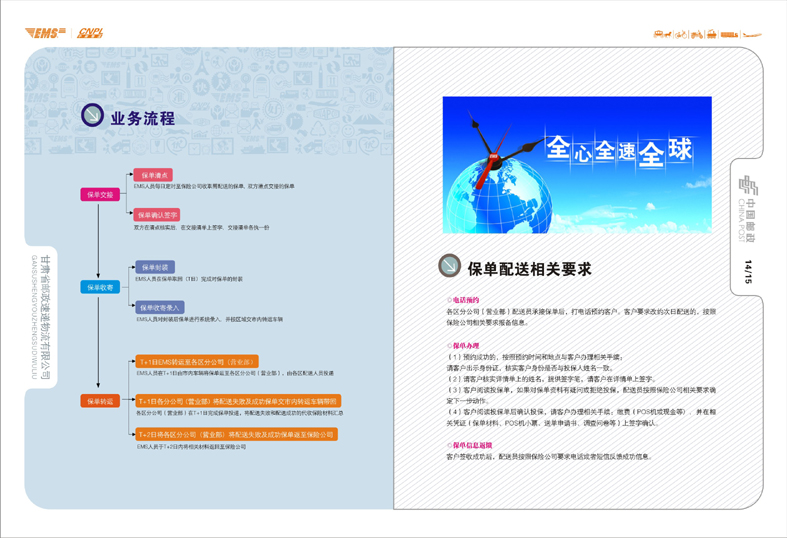Viewport: 787px width, 538px height.
Task: Select the 保单收寄录入 step box
Action: point(160,307)
